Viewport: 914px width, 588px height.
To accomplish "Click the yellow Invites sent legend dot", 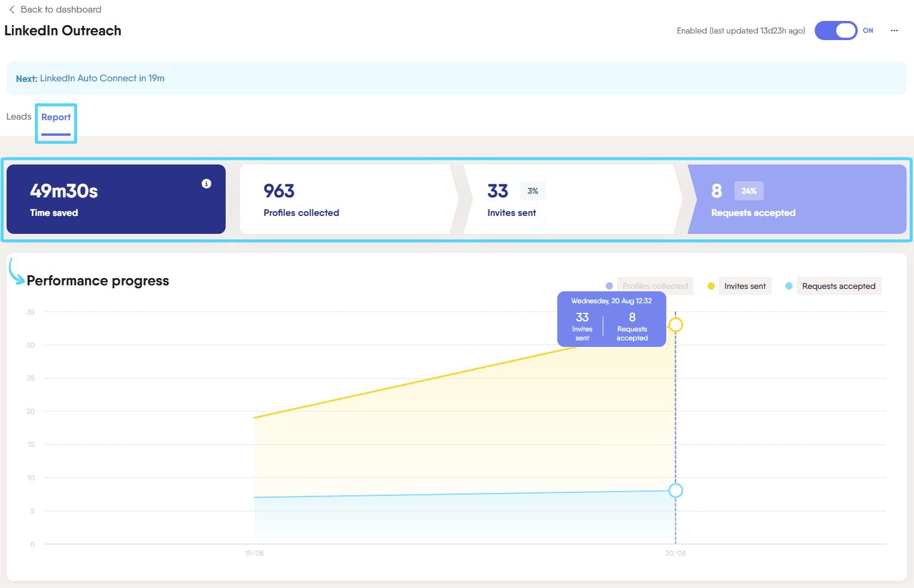I will (711, 286).
